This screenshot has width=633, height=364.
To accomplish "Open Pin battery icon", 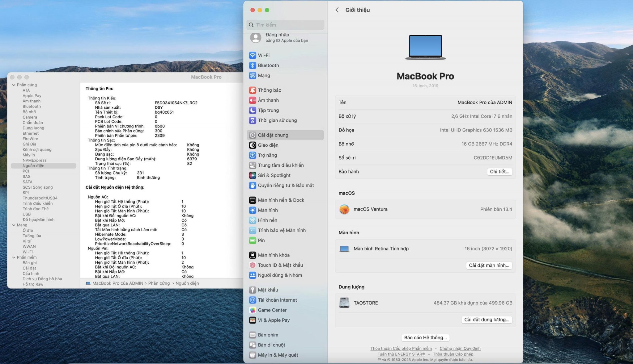I will 253,241.
